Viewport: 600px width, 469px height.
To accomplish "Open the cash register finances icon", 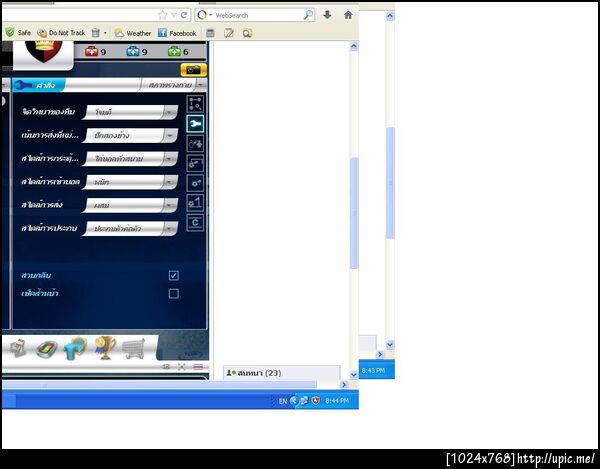I will click(17, 348).
